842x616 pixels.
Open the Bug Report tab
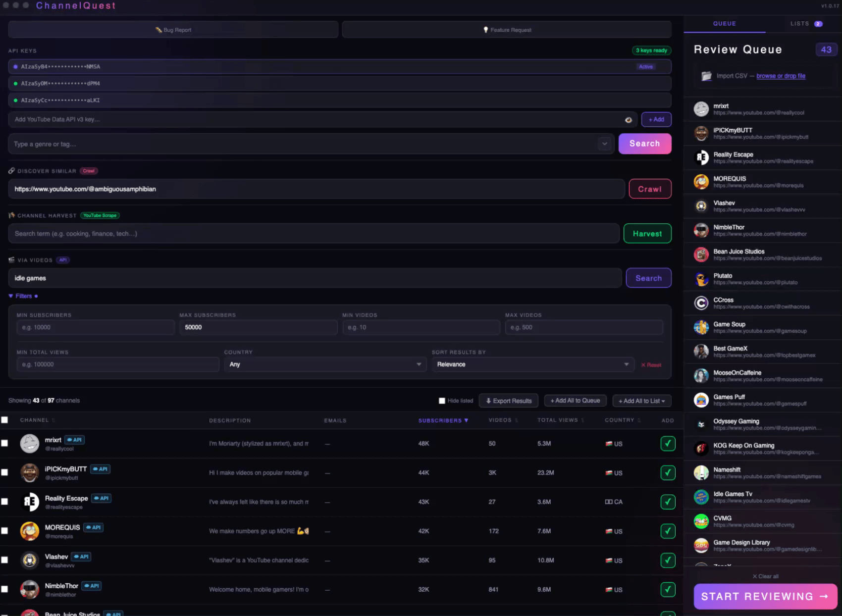click(173, 30)
